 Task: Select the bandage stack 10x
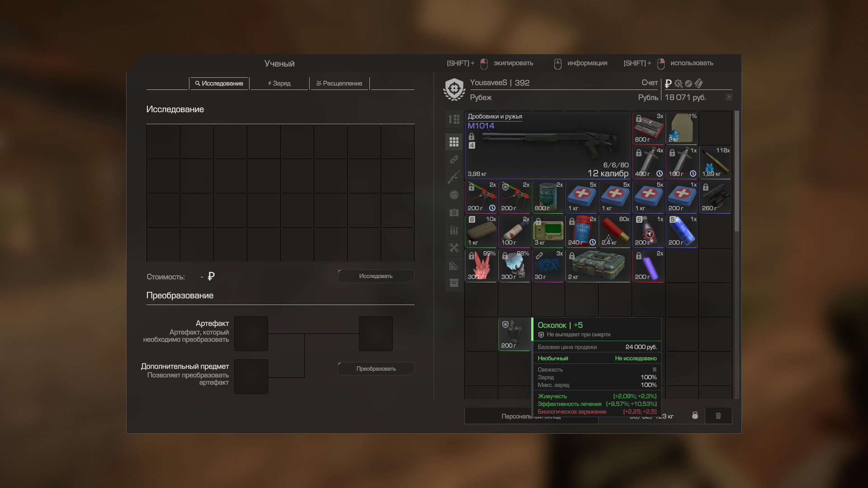tap(481, 231)
